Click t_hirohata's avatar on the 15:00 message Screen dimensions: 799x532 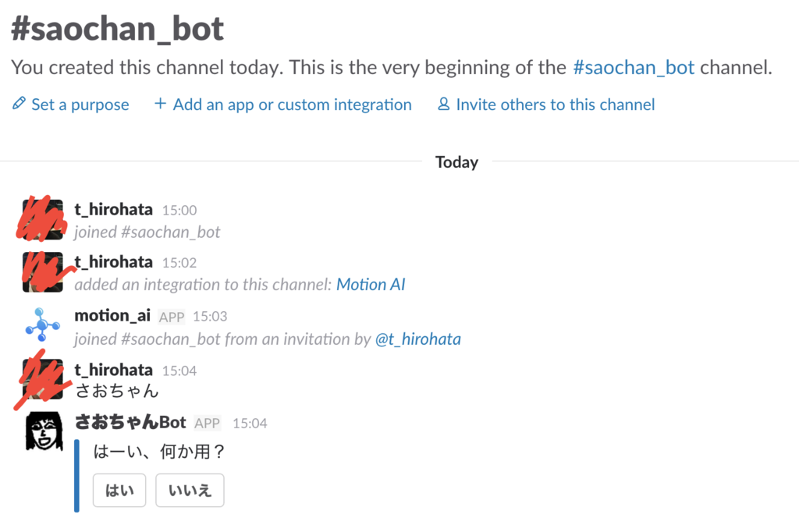coord(43,219)
